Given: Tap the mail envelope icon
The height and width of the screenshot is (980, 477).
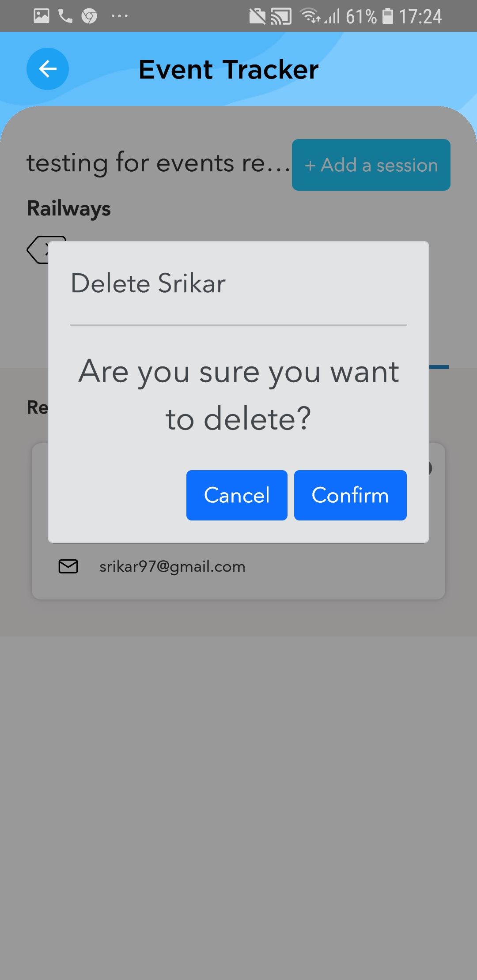Looking at the screenshot, I should 68,566.
